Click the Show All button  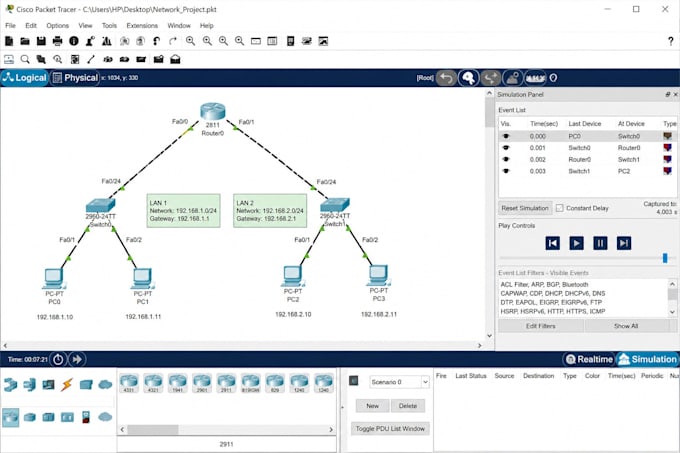[626, 326]
